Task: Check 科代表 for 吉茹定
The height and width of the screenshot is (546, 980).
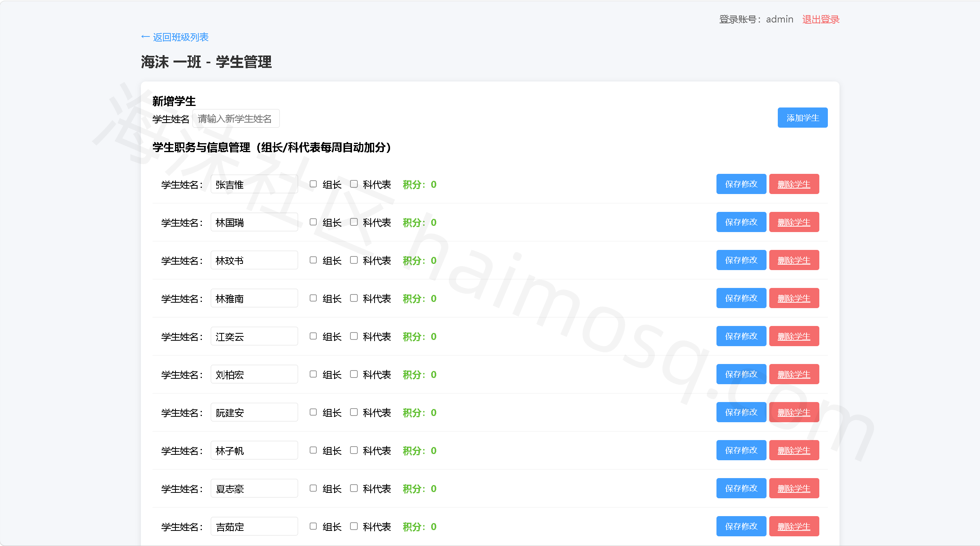Action: point(354,526)
